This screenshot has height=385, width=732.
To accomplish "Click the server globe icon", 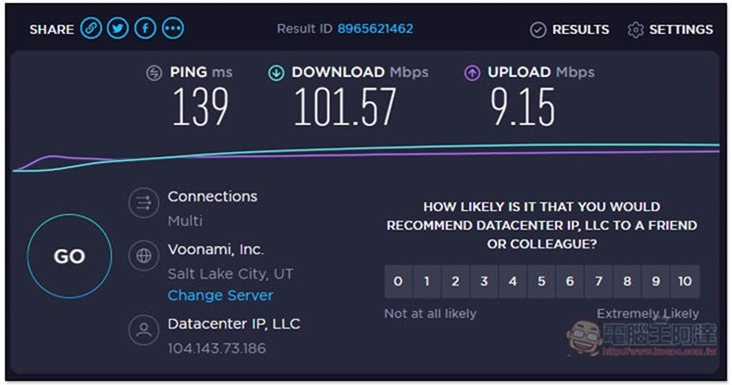I will pyautogui.click(x=144, y=256).
